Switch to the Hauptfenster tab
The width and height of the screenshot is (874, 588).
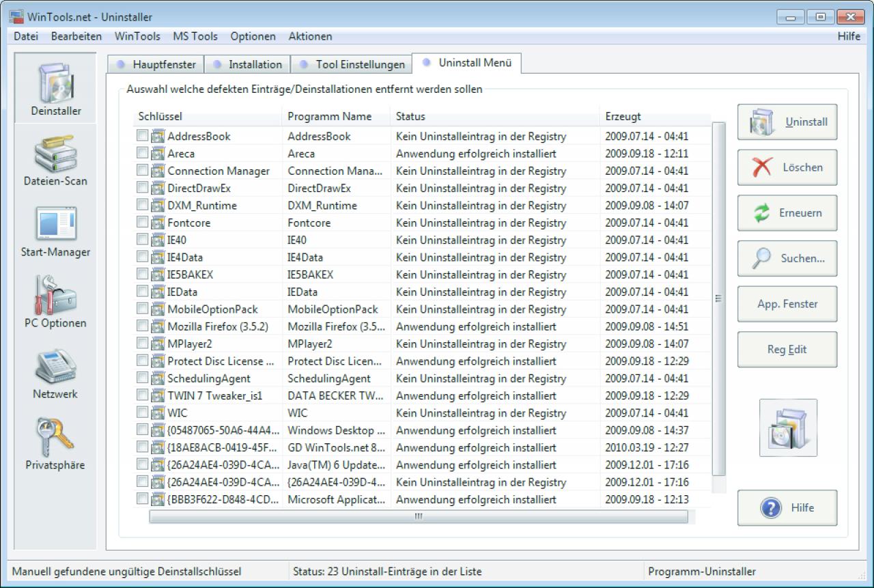(156, 64)
